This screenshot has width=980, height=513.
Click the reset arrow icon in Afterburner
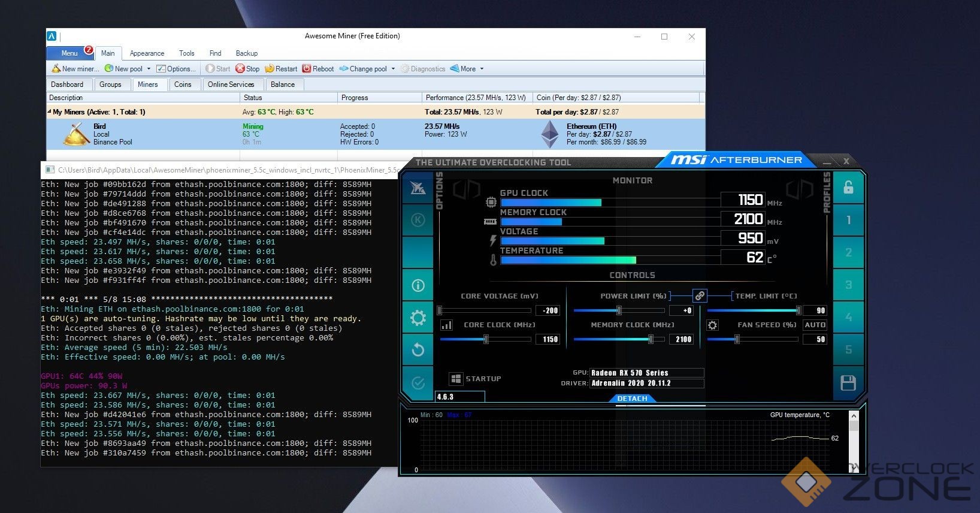pyautogui.click(x=418, y=350)
